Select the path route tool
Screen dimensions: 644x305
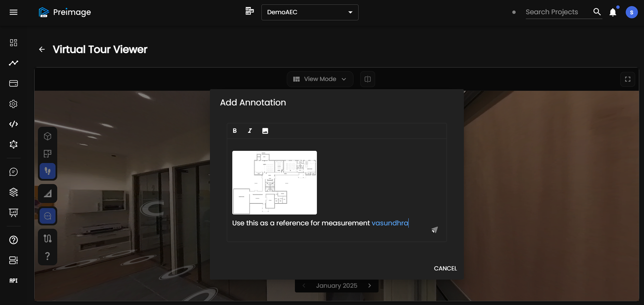[48, 238]
